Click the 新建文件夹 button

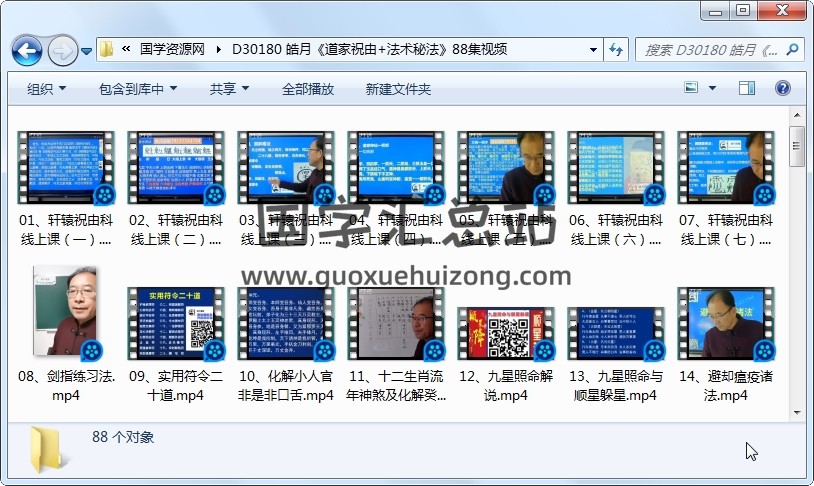tap(398, 89)
